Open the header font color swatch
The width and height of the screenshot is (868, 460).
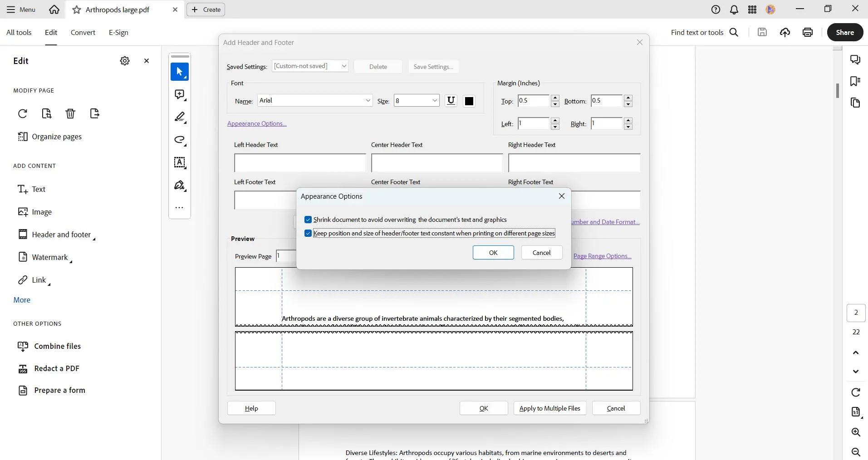click(469, 100)
